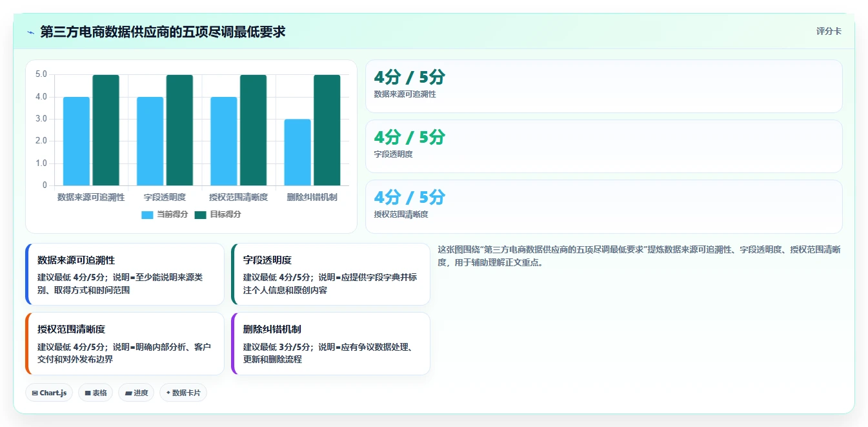Click the dark-green bar for 删除纠错机制

(x=327, y=130)
